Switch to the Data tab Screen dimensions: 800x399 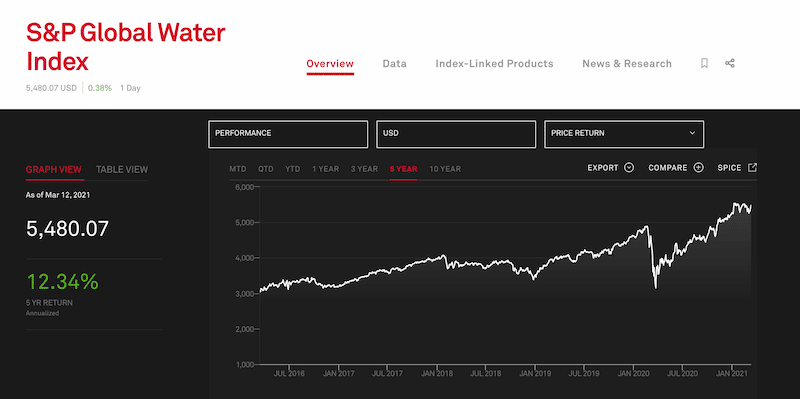(x=394, y=64)
